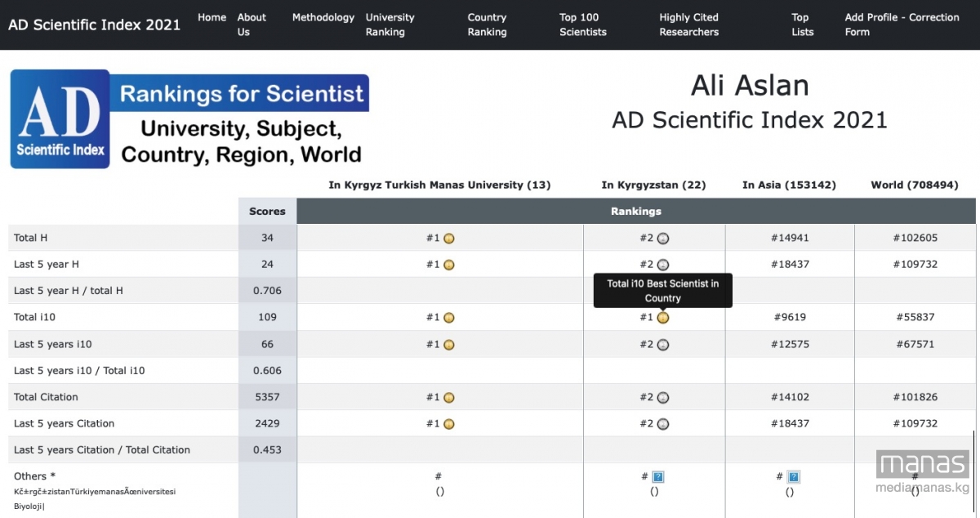Click the Total i10 Best Scientist tooltip
Image resolution: width=980 pixels, height=518 pixels.
pos(662,291)
